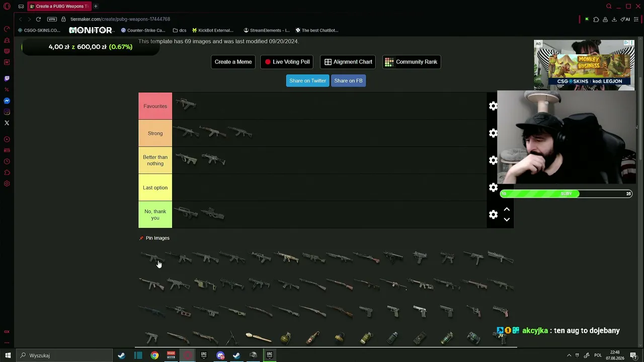
Task: Open the sidebar history clock icon
Action: pos(7,161)
